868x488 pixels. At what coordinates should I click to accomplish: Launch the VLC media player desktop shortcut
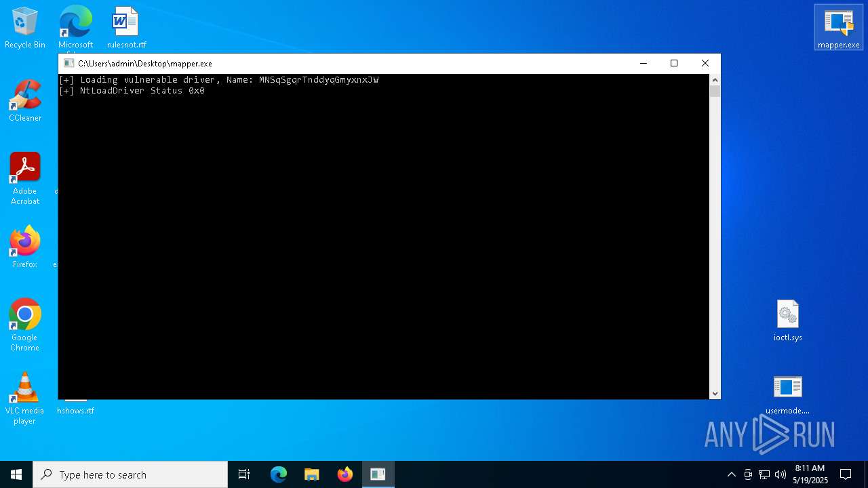[25, 399]
